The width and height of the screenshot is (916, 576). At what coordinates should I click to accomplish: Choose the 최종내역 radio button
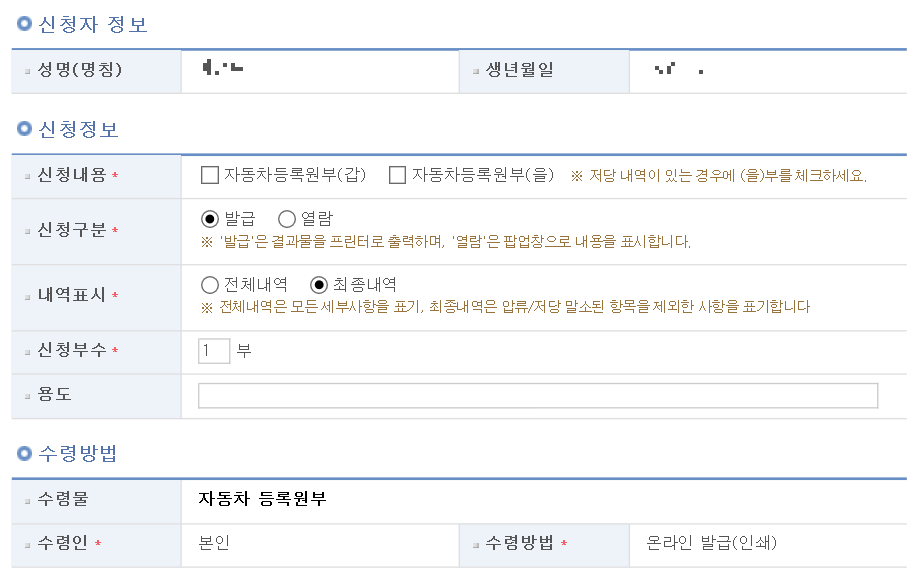(x=319, y=285)
